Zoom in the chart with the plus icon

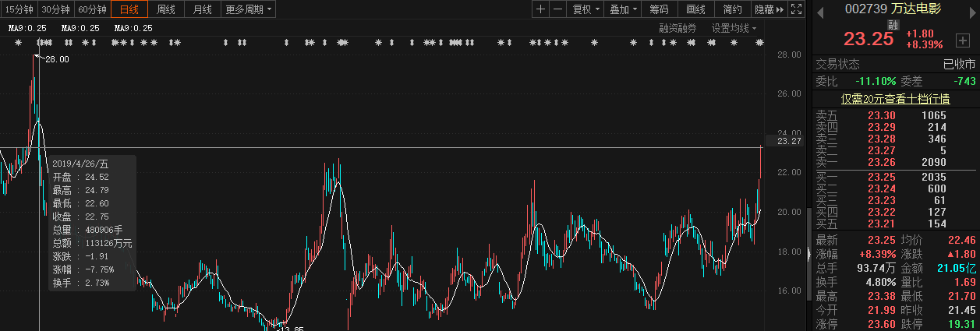click(x=541, y=9)
